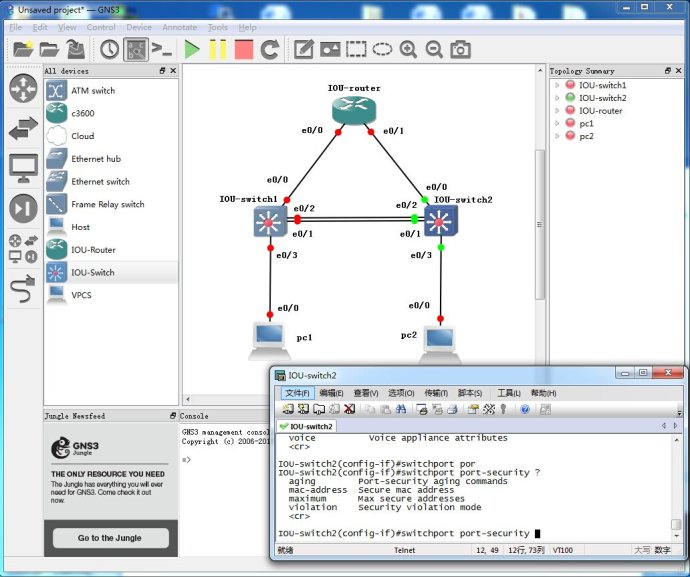Open the Control menu
This screenshot has width=690, height=577.
click(x=101, y=27)
